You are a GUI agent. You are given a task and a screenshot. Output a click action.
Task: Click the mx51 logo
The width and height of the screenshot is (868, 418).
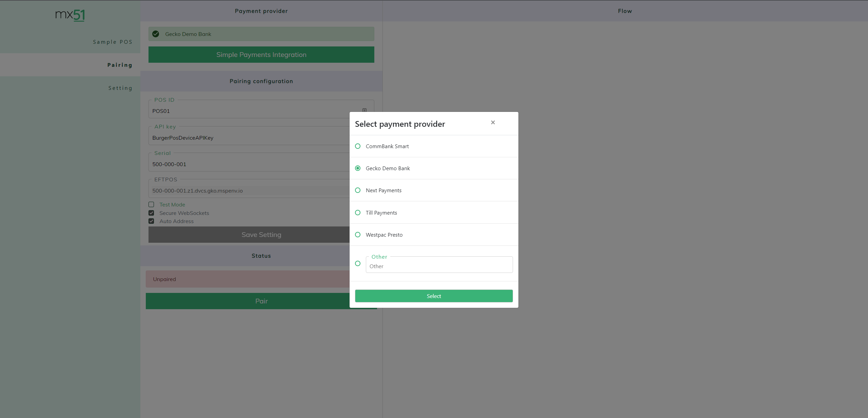tap(70, 15)
